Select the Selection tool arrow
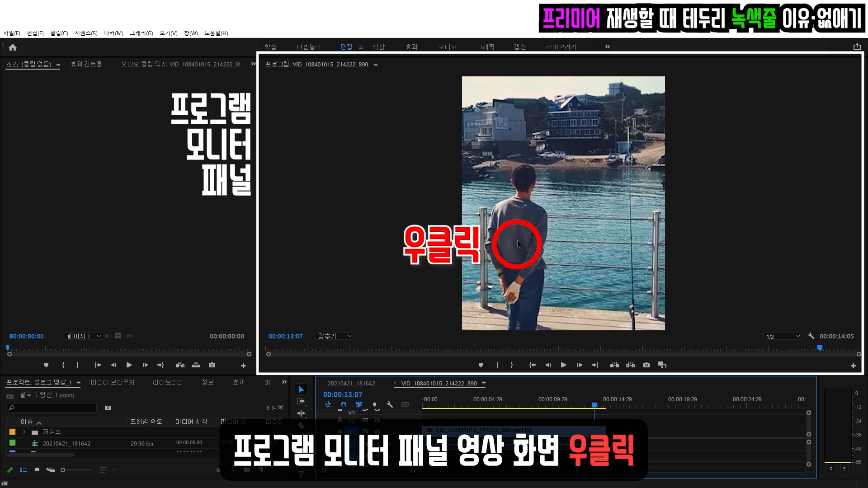This screenshot has height=488, width=868. [301, 389]
